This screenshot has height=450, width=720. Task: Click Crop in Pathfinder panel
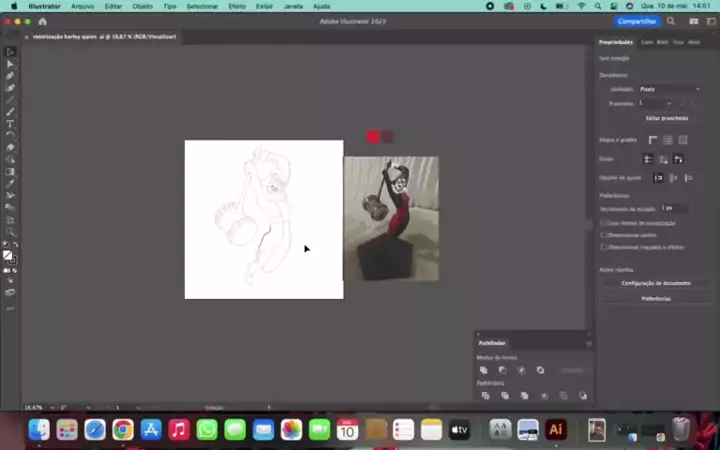coord(544,395)
